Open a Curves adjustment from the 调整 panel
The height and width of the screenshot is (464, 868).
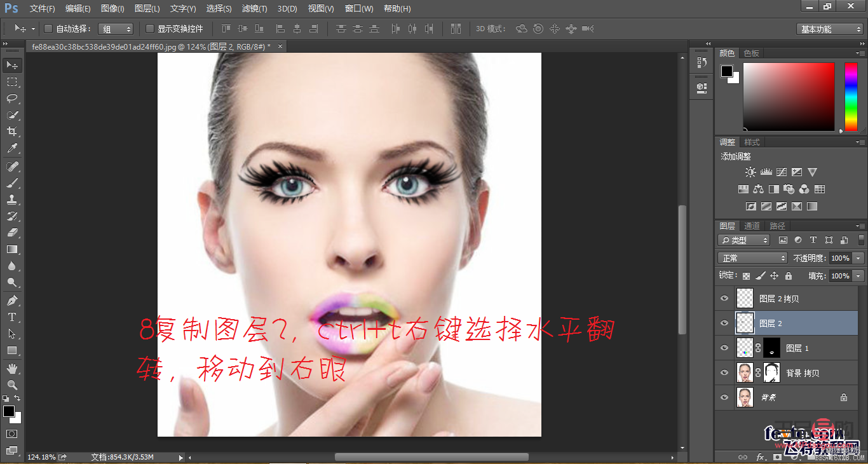(x=782, y=172)
